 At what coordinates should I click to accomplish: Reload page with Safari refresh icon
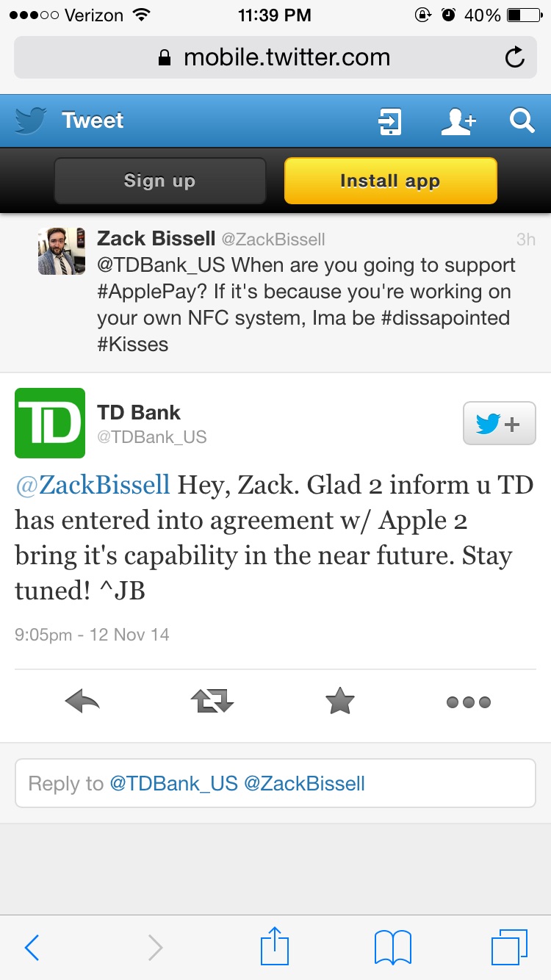pyautogui.click(x=515, y=57)
